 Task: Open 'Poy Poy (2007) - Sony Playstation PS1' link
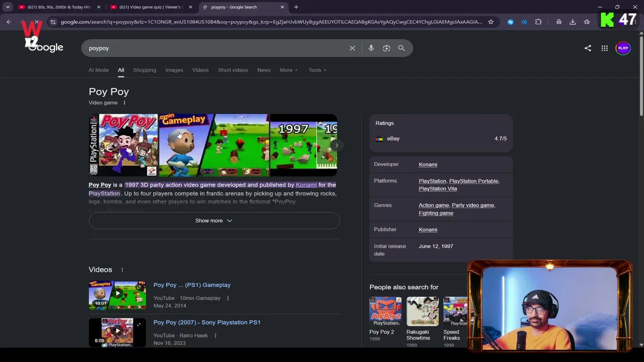pyautogui.click(x=207, y=322)
